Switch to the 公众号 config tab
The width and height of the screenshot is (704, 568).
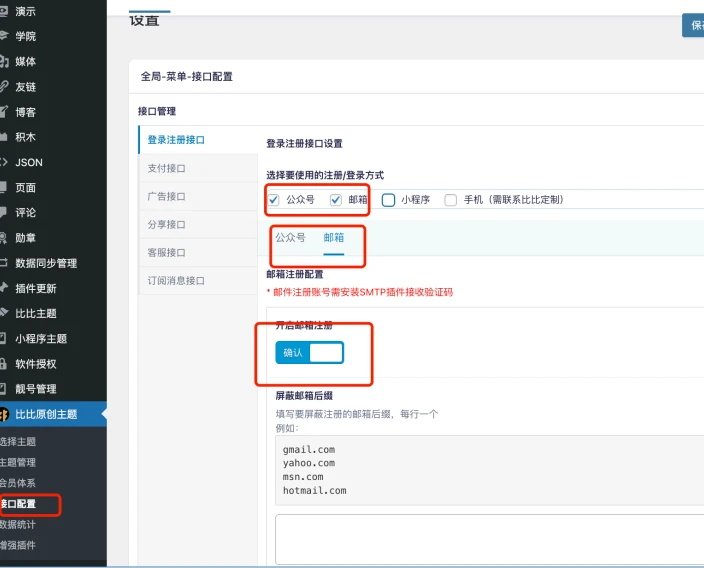coord(290,238)
